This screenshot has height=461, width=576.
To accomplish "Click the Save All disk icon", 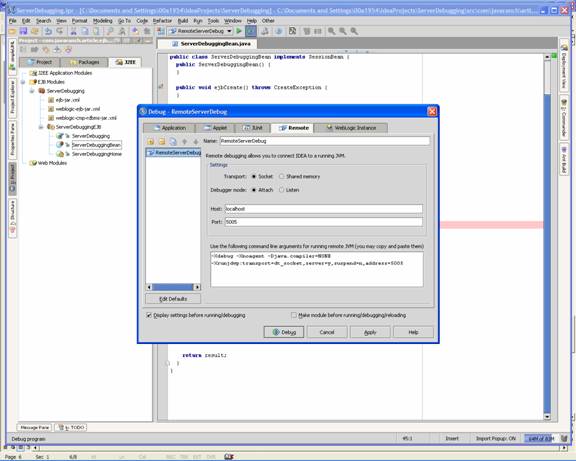I will pos(24,31).
